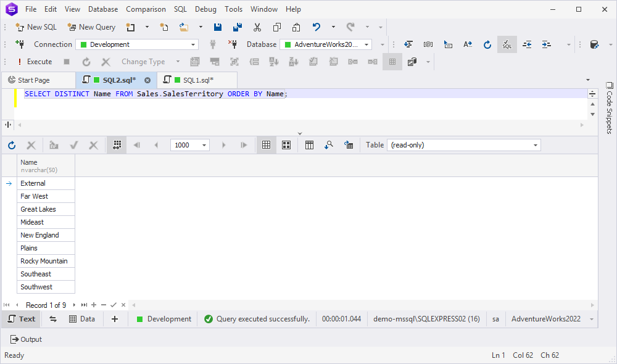
Task: Toggle the SQL formatting toolbar button
Action: (x=507, y=44)
